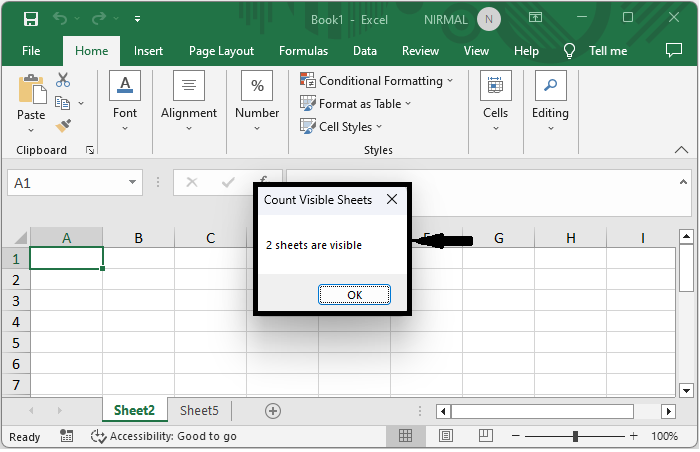Open the Cells group
Screen dimensions: 700x452
(x=496, y=101)
